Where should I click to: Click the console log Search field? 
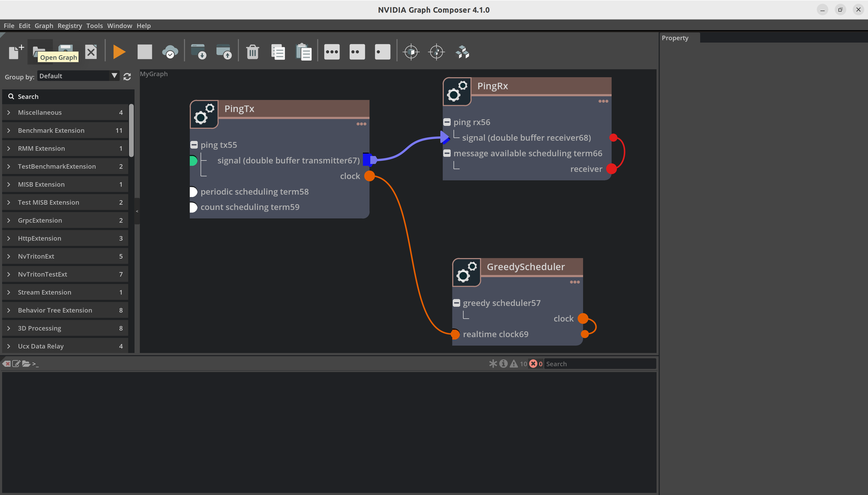pos(600,364)
